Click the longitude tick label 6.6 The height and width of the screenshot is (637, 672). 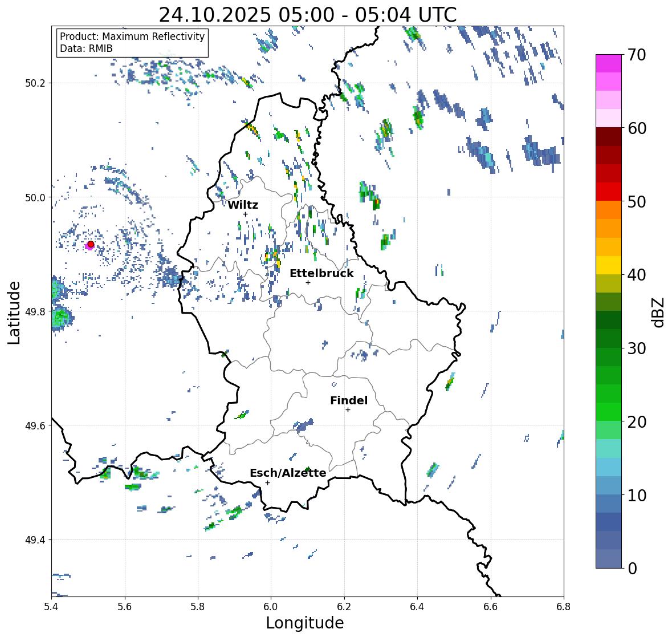point(491,606)
